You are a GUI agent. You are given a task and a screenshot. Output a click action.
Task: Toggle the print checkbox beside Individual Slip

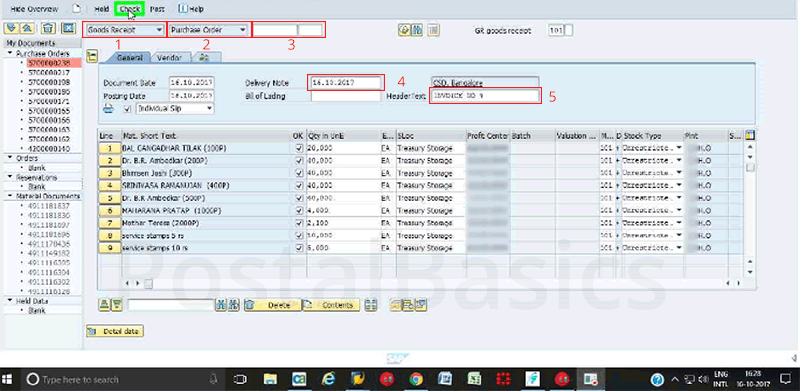point(128,109)
